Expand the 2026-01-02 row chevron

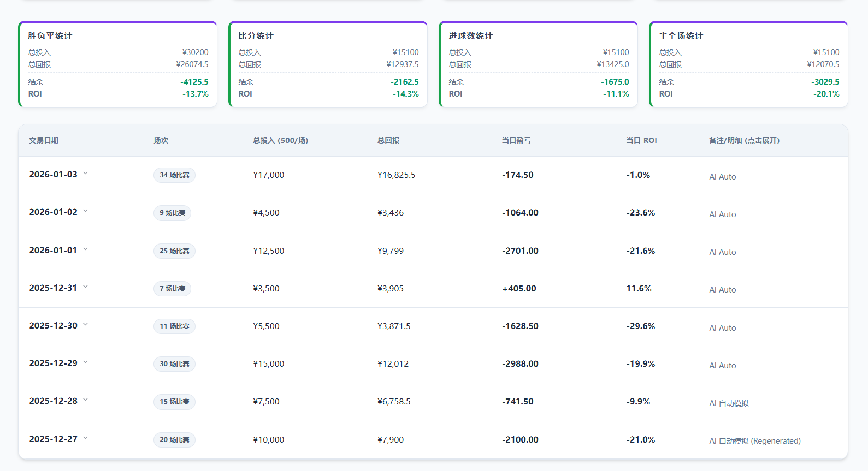85,211
